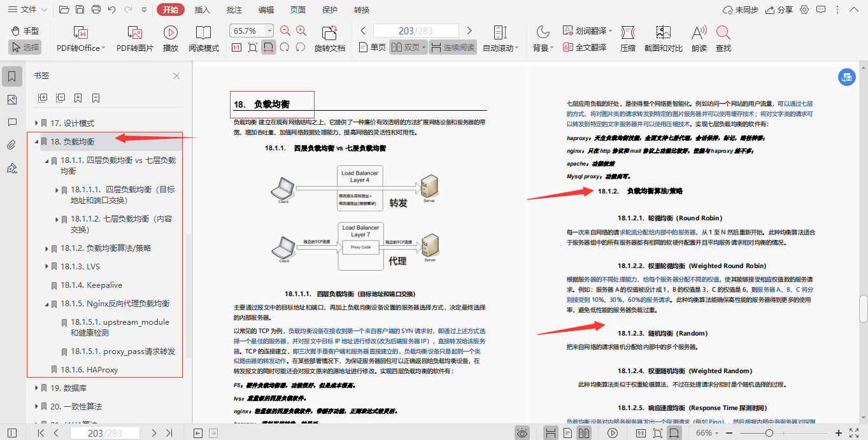Click the print icon in quick-access bar

pos(96,10)
